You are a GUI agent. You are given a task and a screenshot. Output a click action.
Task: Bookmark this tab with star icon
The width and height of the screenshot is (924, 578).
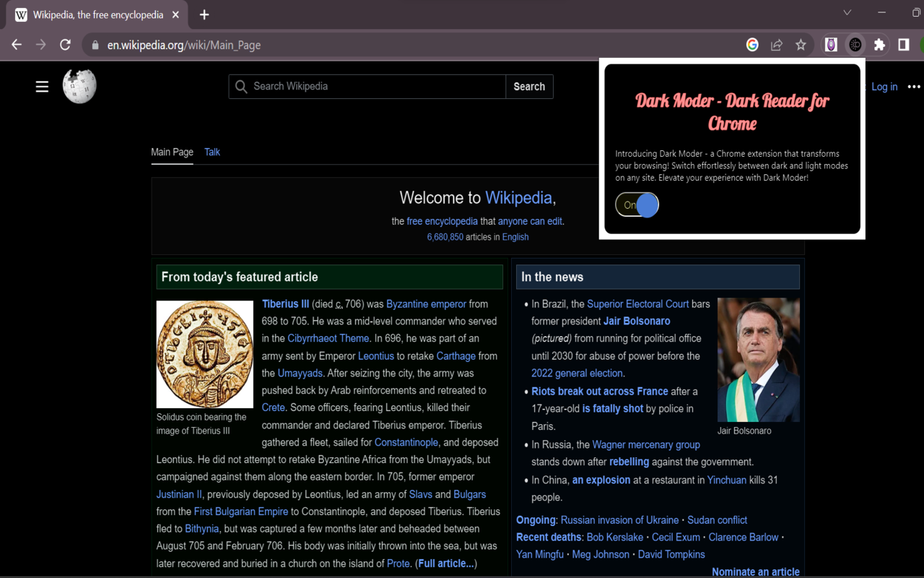801,45
